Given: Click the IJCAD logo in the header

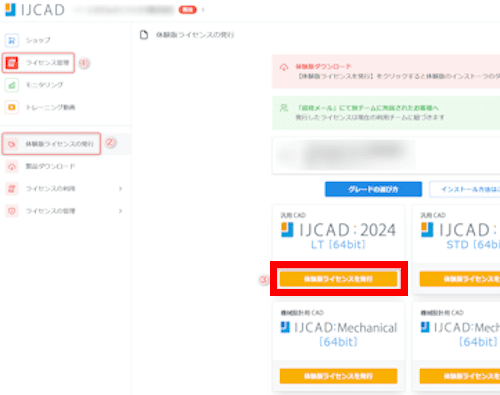Looking at the screenshot, I should 35,10.
